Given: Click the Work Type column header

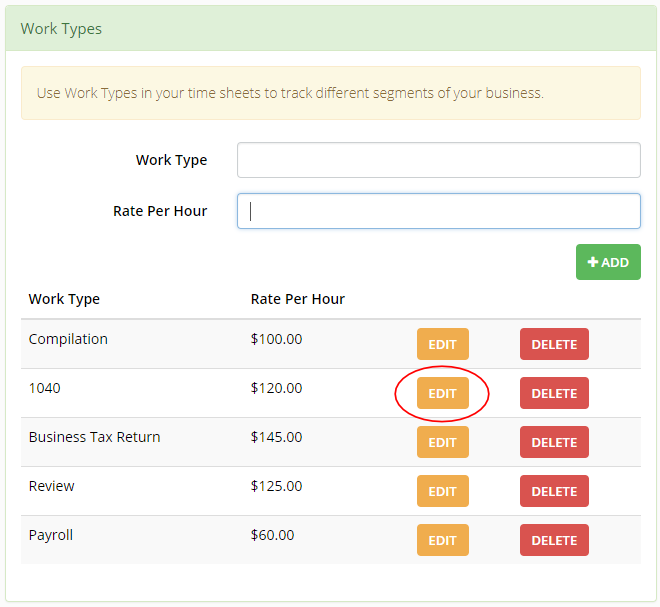Looking at the screenshot, I should coord(64,299).
